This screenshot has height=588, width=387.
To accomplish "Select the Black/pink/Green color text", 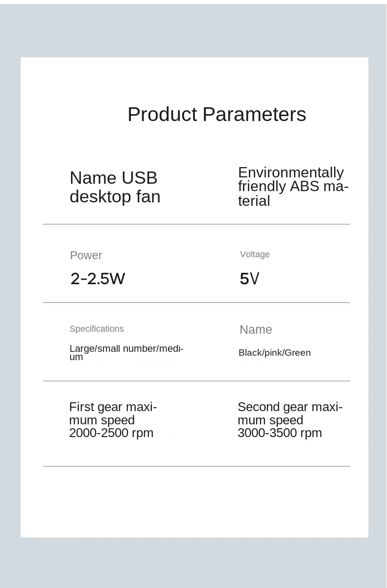I will (274, 353).
